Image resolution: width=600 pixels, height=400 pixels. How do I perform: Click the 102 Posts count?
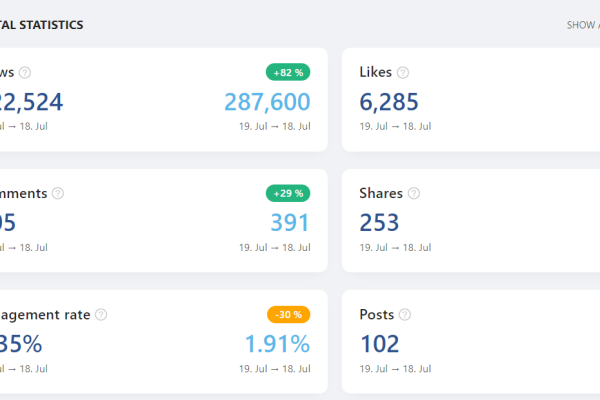(x=379, y=344)
